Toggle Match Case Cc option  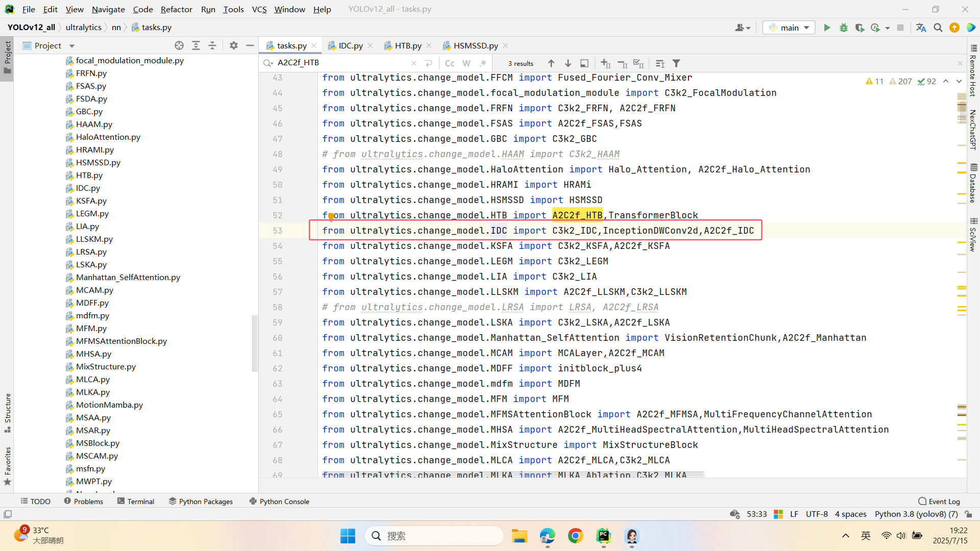pos(450,63)
